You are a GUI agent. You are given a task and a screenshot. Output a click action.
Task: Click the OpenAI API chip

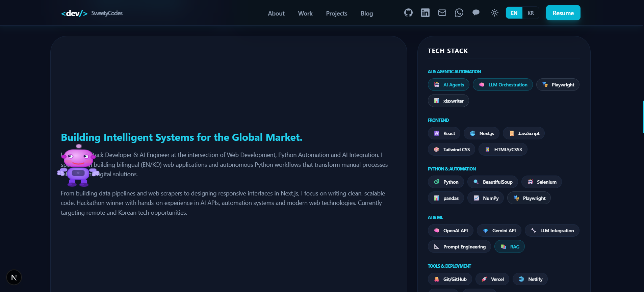coord(450,231)
